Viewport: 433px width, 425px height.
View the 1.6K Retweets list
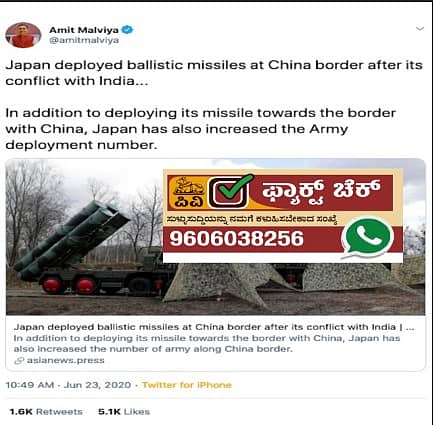click(x=46, y=412)
